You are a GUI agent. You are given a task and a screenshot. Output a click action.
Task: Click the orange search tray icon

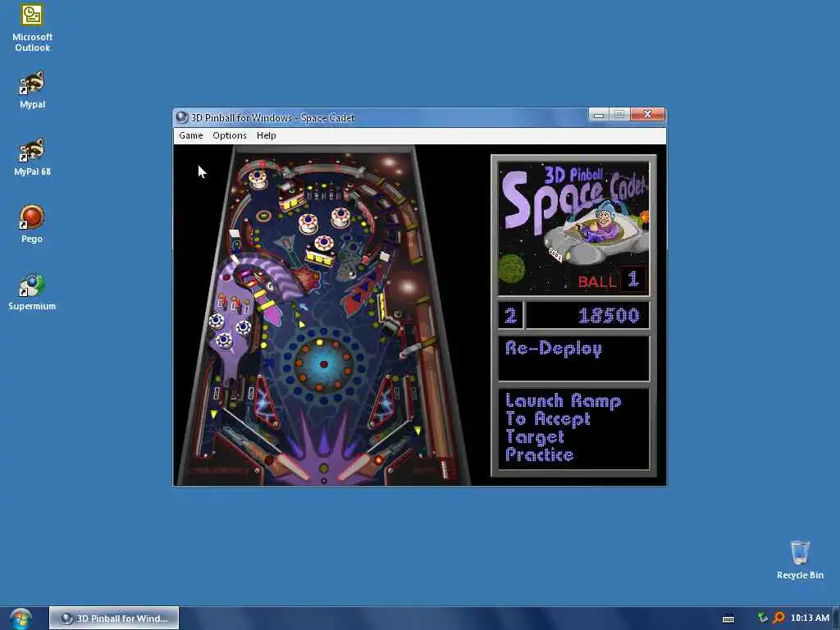coord(778,619)
